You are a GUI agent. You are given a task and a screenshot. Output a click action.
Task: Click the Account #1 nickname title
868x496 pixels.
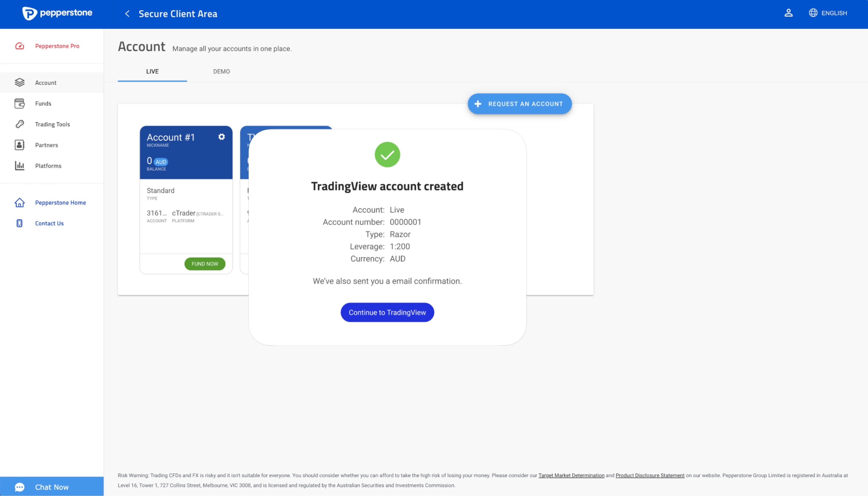pyautogui.click(x=171, y=137)
